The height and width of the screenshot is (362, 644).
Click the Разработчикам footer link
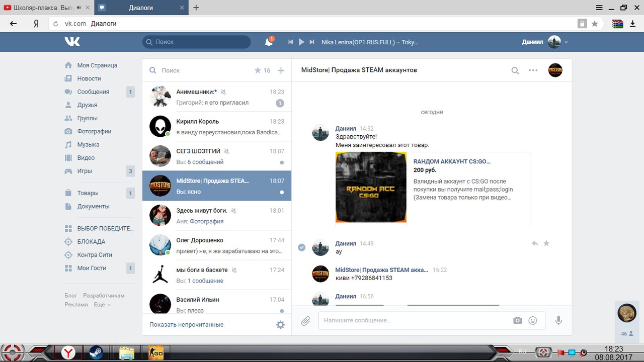[x=104, y=296]
